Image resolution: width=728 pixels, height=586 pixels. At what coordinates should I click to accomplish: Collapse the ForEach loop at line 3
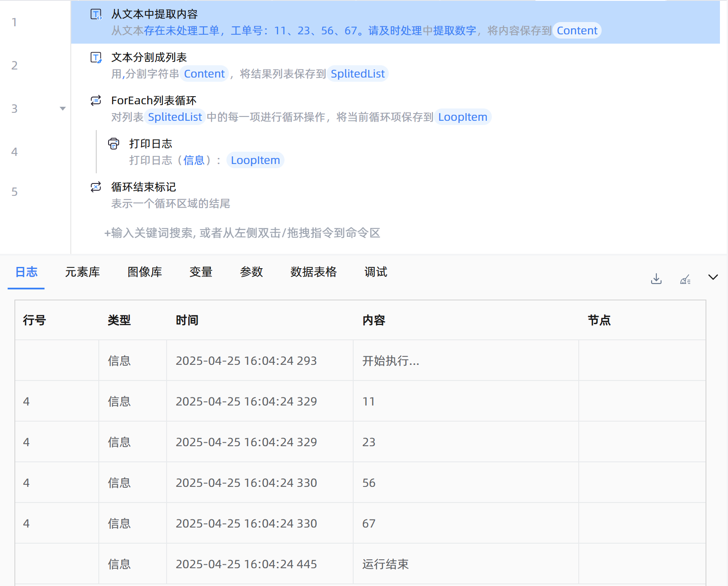tap(63, 108)
